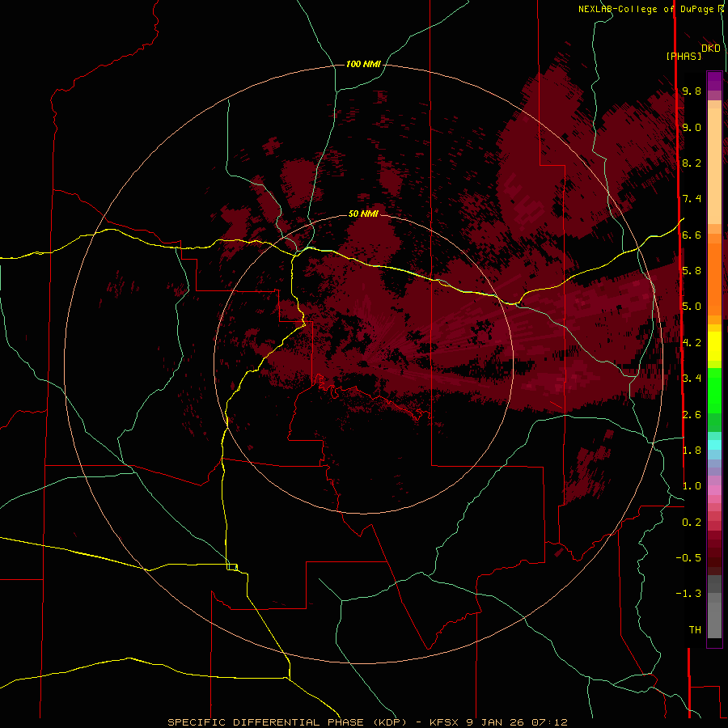Screen dimensions: 728x728
Task: Click the "50 NMI" range ring label
Action: (x=363, y=214)
